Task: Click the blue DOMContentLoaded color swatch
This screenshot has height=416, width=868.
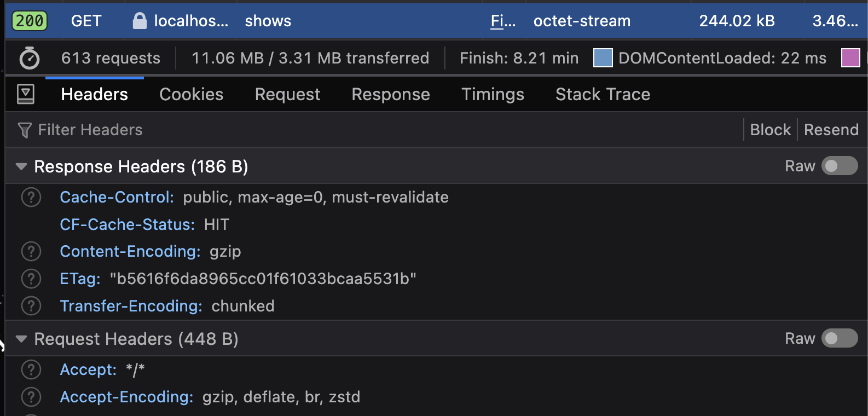Action: [603, 58]
